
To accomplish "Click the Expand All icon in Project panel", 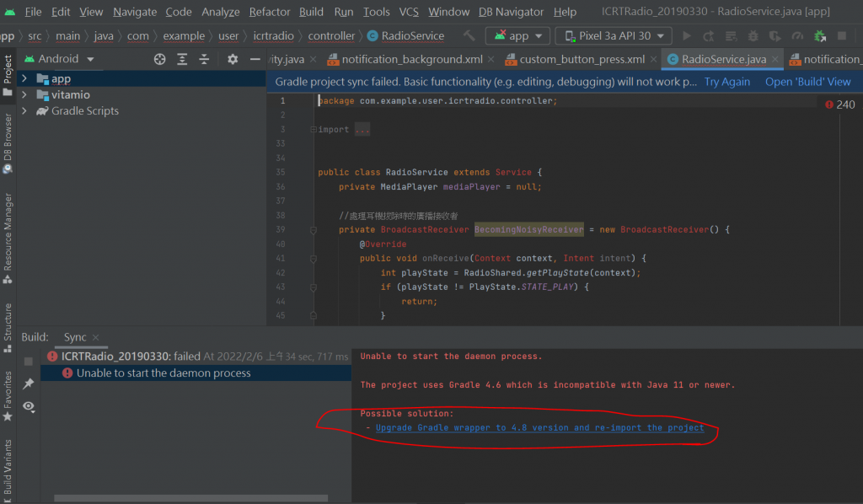I will click(182, 59).
